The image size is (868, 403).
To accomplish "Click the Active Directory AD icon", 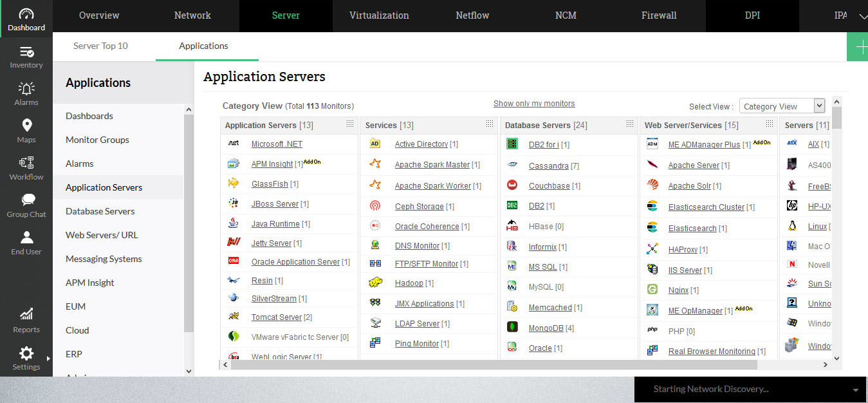I will 375,144.
